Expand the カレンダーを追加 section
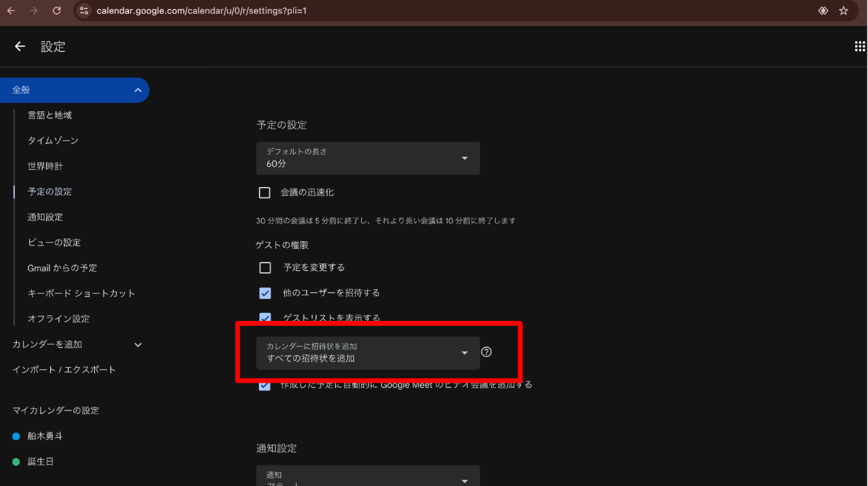Viewport: 868px width, 486px height. (x=137, y=344)
